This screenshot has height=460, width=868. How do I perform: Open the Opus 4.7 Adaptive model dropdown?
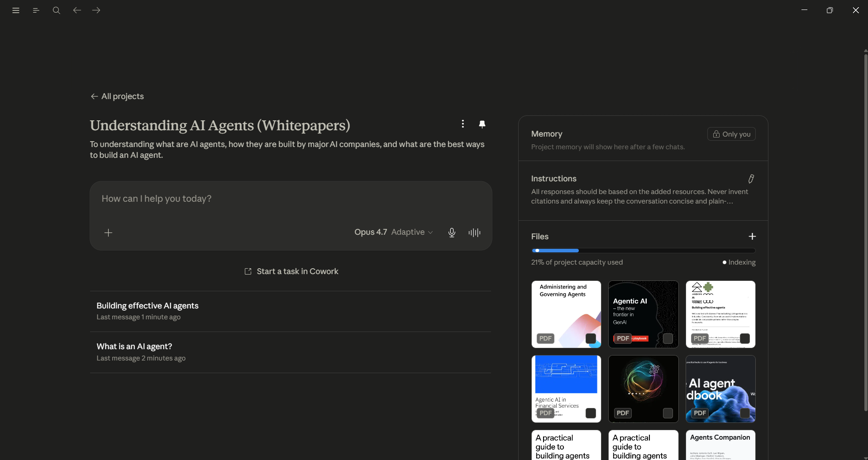pyautogui.click(x=394, y=232)
